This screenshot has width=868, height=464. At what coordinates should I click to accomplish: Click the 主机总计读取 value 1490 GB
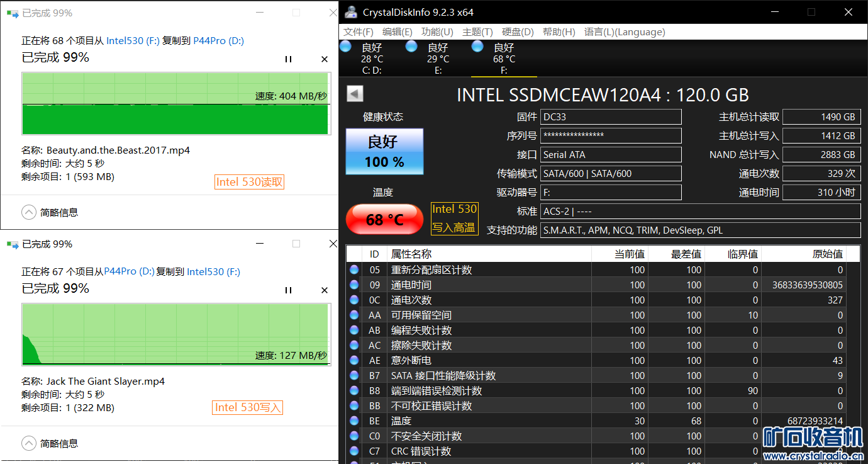[x=822, y=117]
